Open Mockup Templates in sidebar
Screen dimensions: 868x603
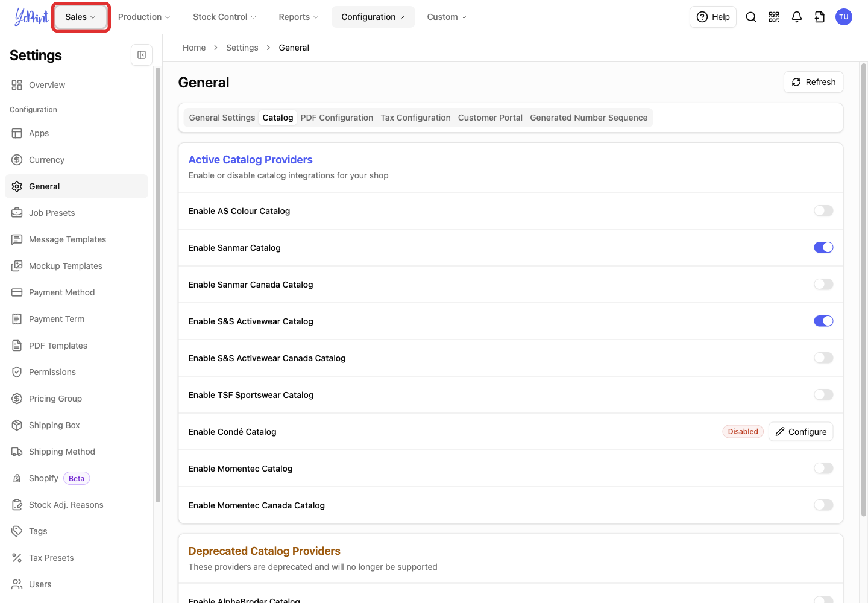77,266
